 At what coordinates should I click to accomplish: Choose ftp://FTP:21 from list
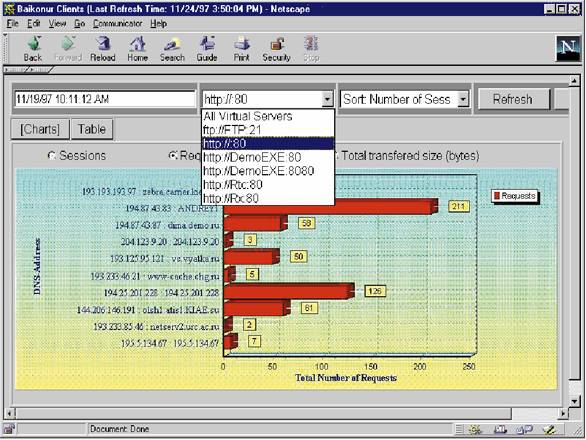point(268,130)
